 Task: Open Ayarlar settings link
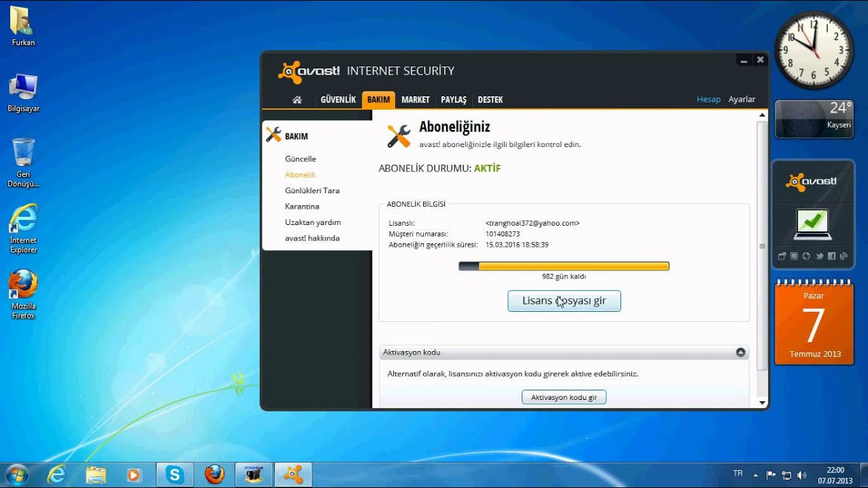coord(742,99)
